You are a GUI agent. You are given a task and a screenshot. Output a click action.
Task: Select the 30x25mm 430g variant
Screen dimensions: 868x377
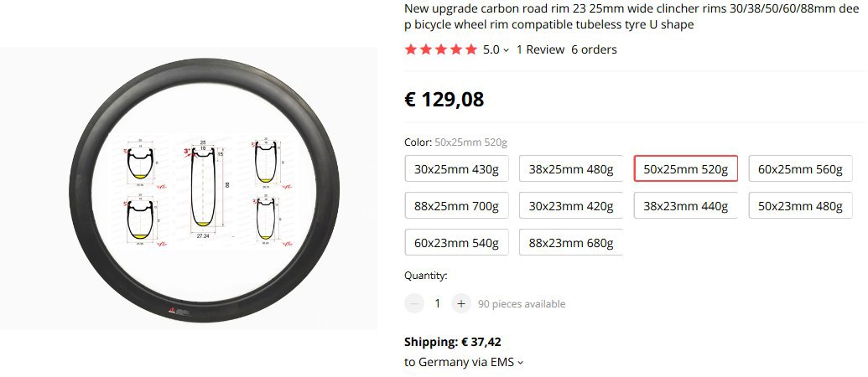click(x=457, y=168)
